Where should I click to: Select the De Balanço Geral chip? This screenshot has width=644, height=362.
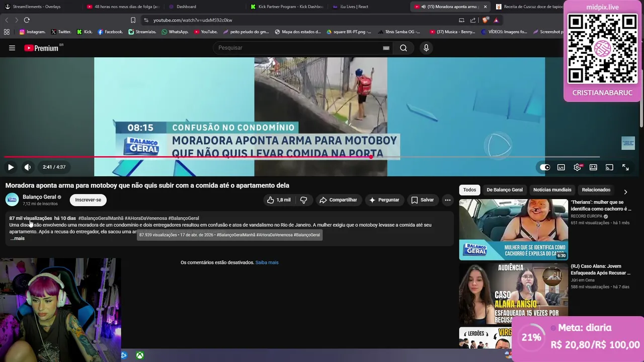click(505, 190)
